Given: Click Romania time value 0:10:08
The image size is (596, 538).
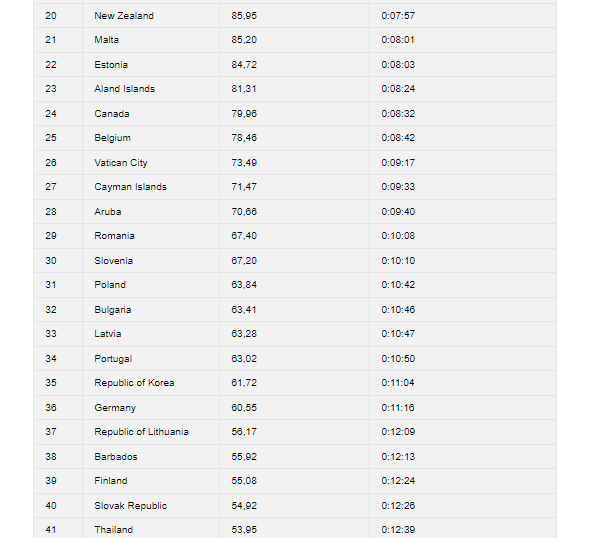Looking at the screenshot, I should 398,236.
